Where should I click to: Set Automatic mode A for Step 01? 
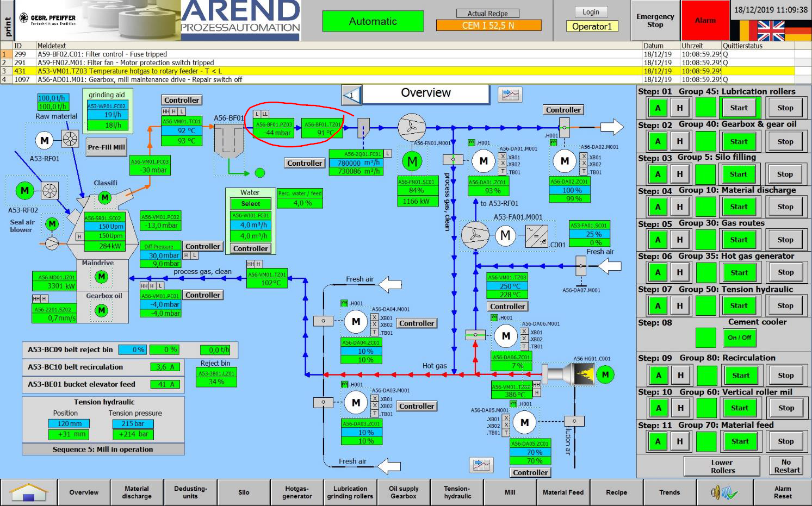(x=658, y=108)
